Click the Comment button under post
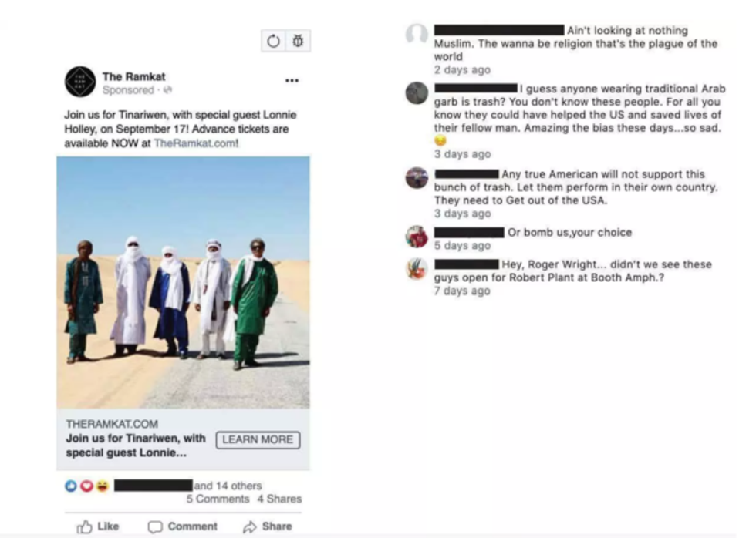756x538 pixels. [x=183, y=526]
